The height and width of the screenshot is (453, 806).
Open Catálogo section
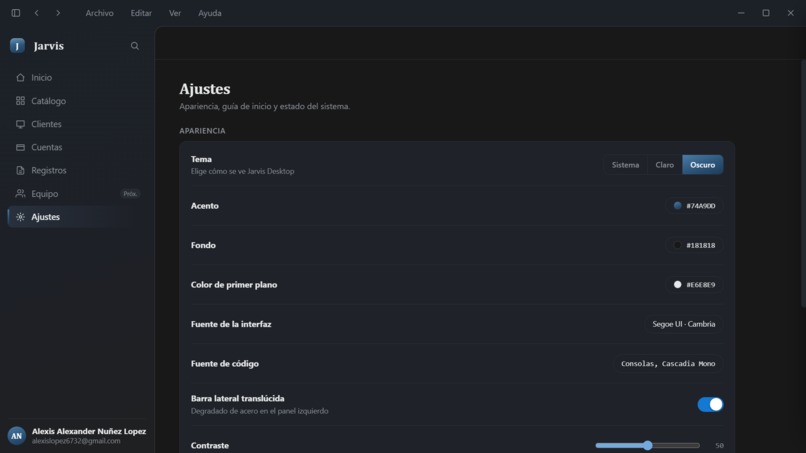pyautogui.click(x=75, y=101)
